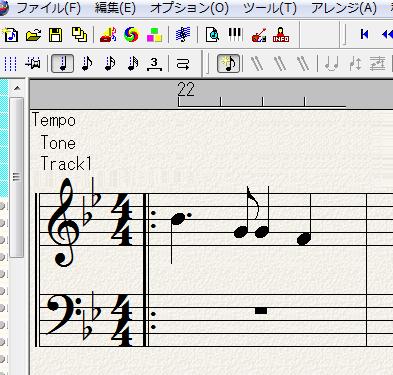The height and width of the screenshot is (375, 393).
Task: Click the icon left of quarter note
Action: 33,63
